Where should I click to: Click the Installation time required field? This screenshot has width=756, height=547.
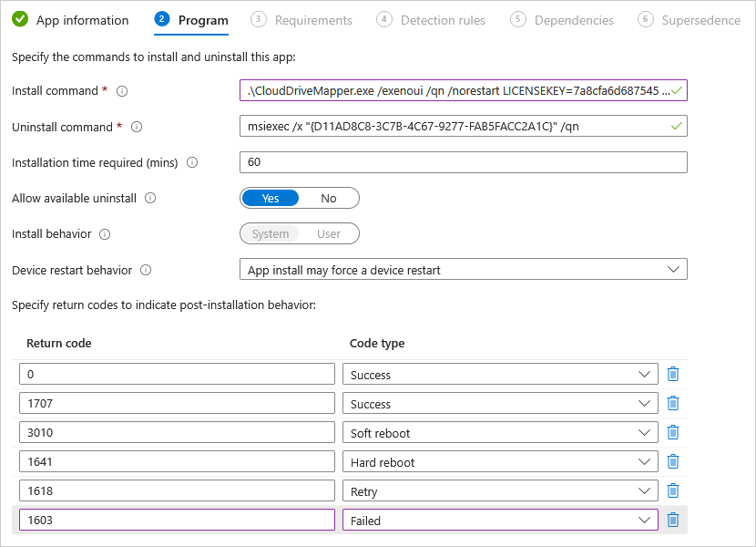(x=463, y=162)
